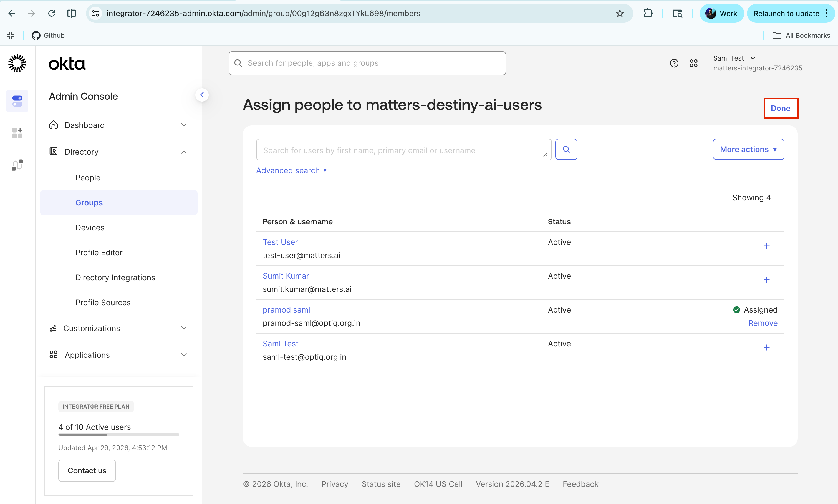Open the Work browser profile
838x504 pixels.
tap(721, 13)
